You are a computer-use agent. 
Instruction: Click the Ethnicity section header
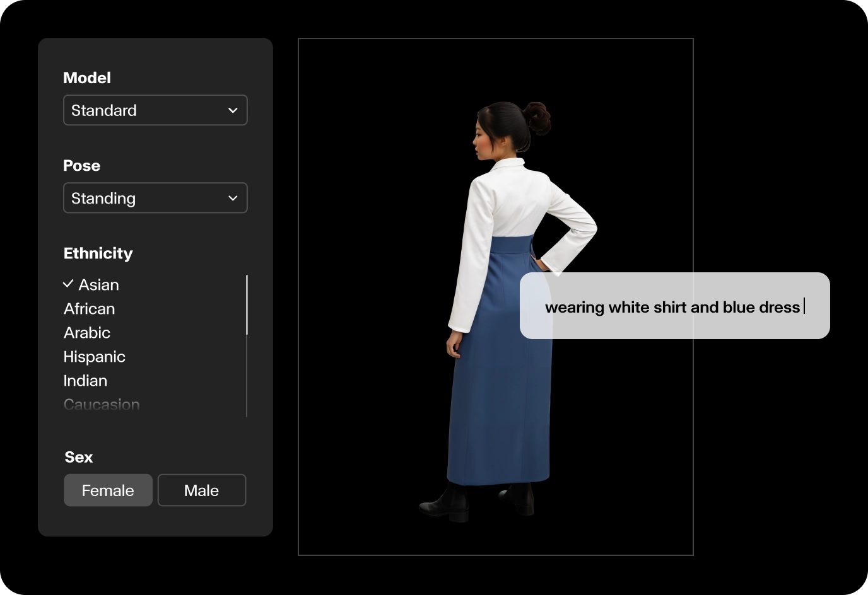[98, 253]
